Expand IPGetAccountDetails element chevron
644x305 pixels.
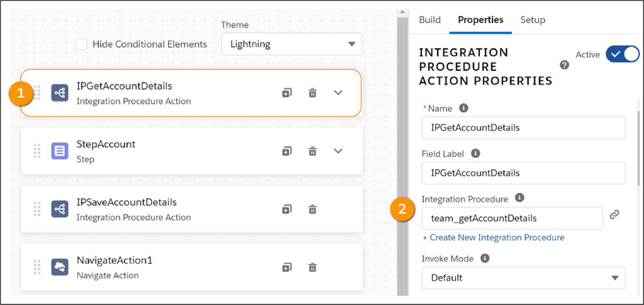pyautogui.click(x=338, y=93)
